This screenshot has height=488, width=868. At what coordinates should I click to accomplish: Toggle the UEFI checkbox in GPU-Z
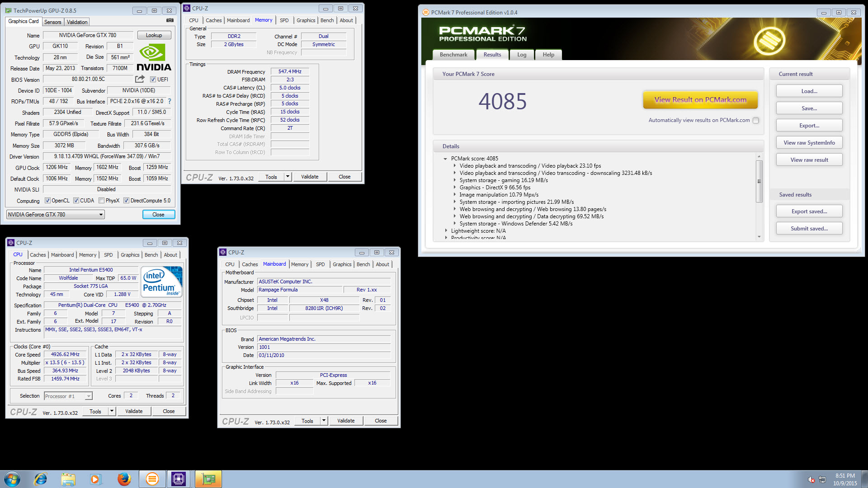click(153, 80)
